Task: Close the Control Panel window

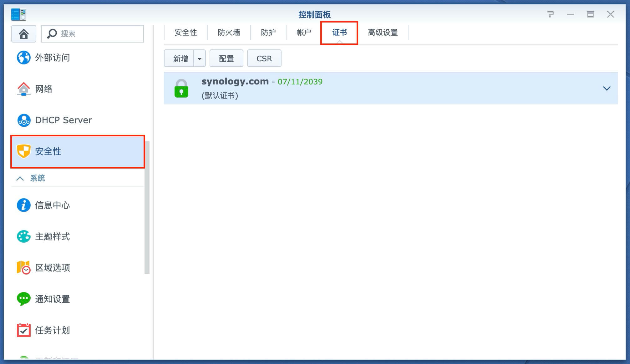Action: [x=611, y=14]
